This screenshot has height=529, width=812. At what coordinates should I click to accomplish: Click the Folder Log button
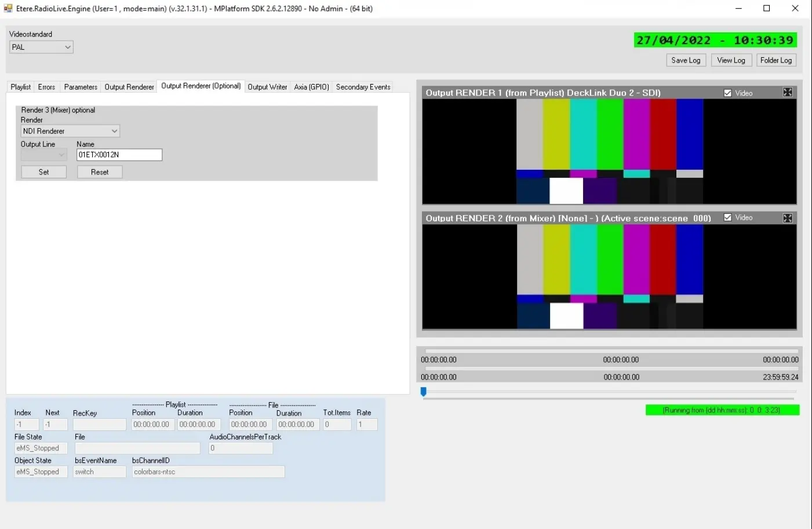(x=775, y=60)
